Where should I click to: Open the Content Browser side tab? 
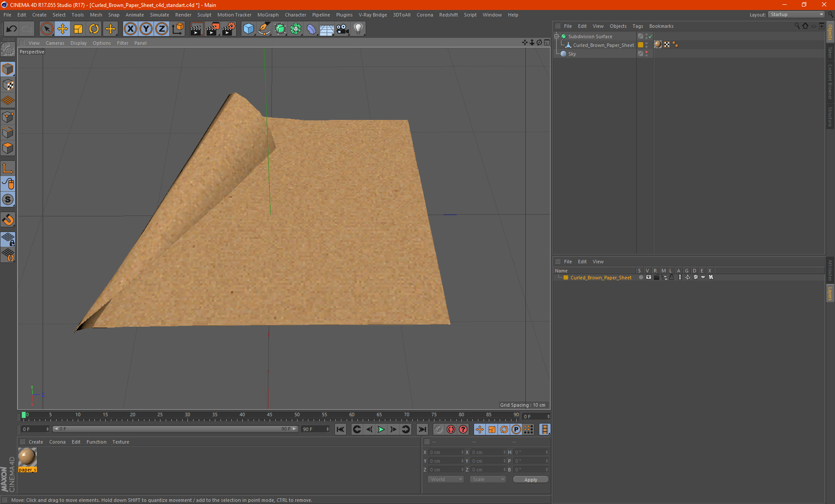coord(830,82)
